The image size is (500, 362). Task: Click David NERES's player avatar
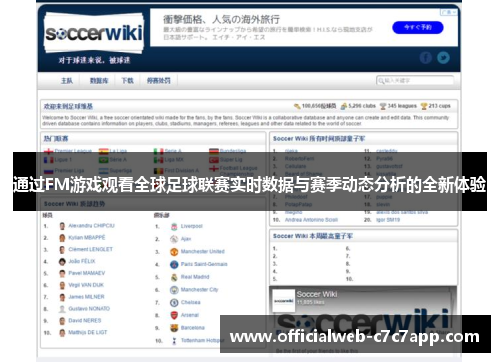(62, 321)
